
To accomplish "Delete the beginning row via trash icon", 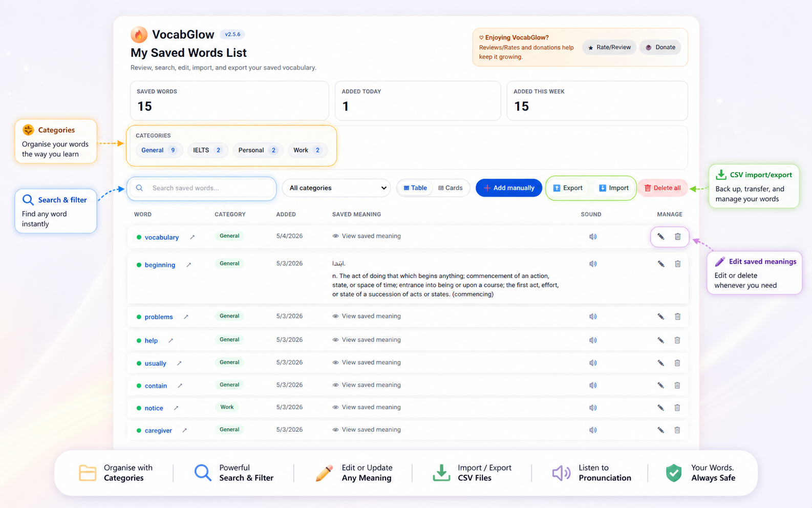I will (677, 264).
